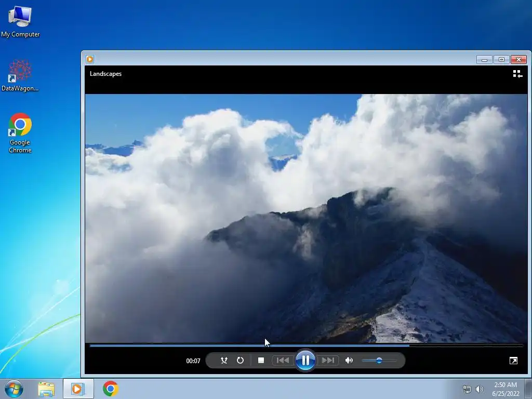Select the DataWagon desktop shortcut
This screenshot has height=399, width=532.
[x=20, y=76]
